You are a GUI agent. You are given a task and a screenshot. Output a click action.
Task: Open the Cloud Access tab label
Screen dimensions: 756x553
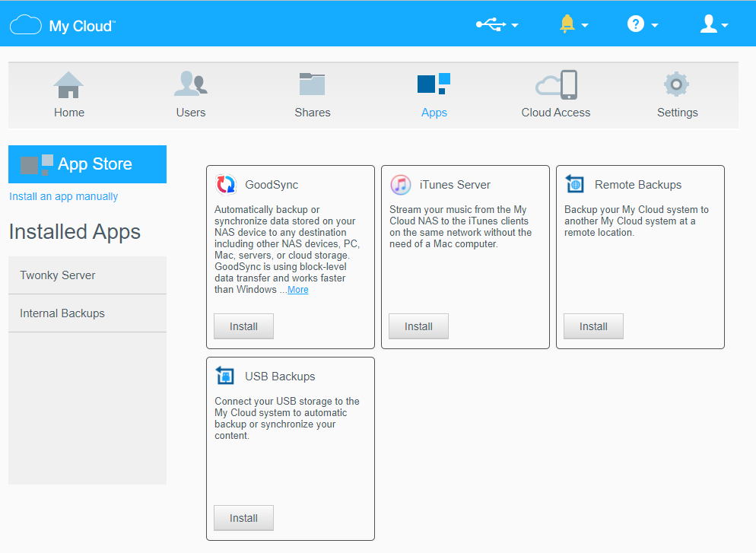point(555,113)
